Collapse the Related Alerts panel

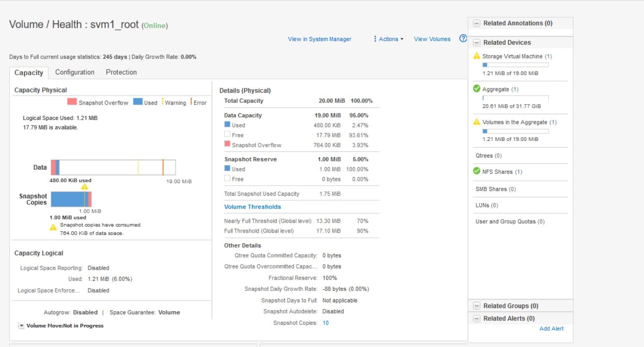tap(476, 318)
